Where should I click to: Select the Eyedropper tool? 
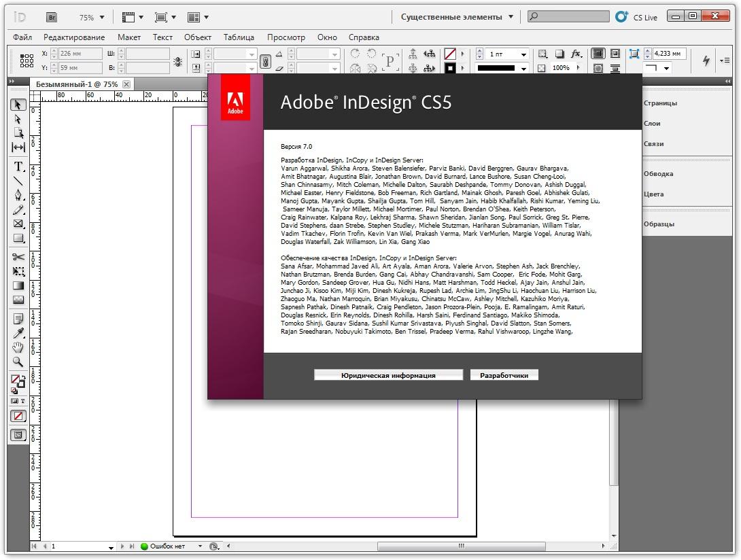click(18, 333)
